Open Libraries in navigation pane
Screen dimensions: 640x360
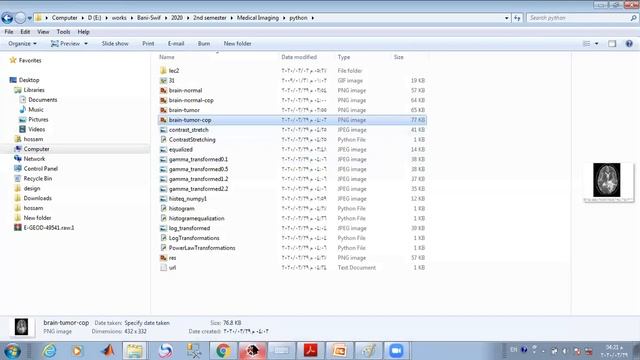[34, 90]
